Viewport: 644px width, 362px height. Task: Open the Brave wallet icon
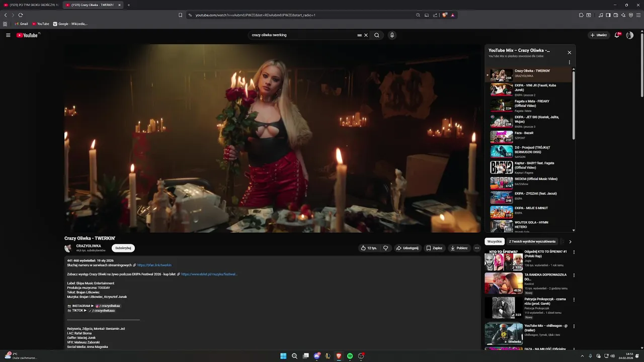[x=616, y=15]
